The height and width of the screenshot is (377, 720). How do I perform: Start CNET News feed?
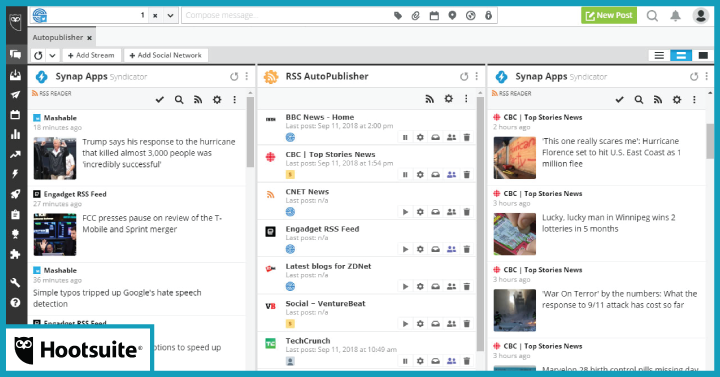pyautogui.click(x=405, y=212)
